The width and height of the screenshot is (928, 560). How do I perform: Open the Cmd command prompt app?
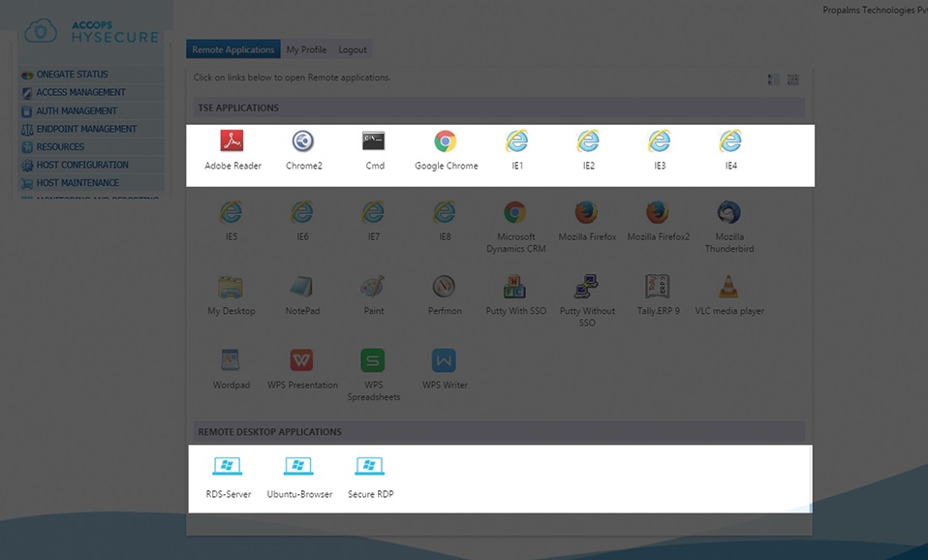374,141
